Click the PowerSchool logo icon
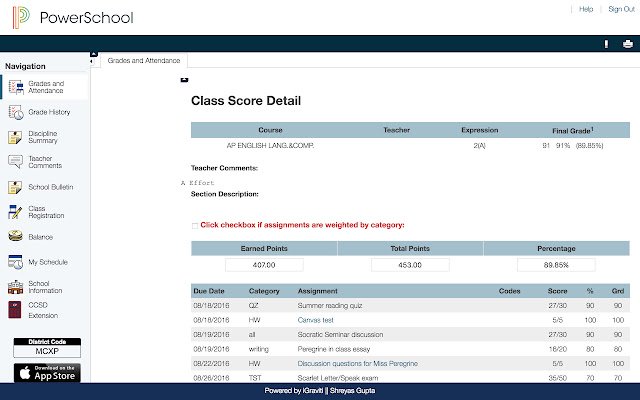 tap(20, 17)
